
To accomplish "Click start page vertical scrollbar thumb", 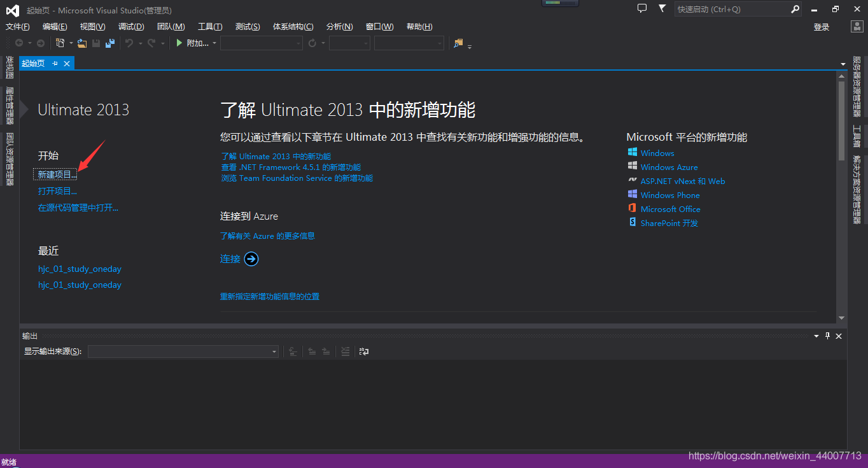I will point(841,121).
